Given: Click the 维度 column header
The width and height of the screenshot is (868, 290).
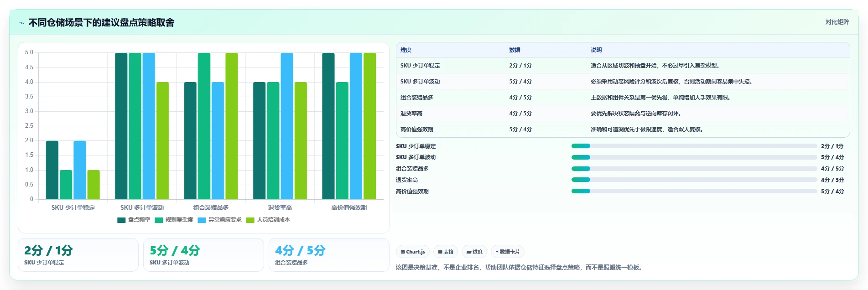Looking at the screenshot, I should pos(406,50).
